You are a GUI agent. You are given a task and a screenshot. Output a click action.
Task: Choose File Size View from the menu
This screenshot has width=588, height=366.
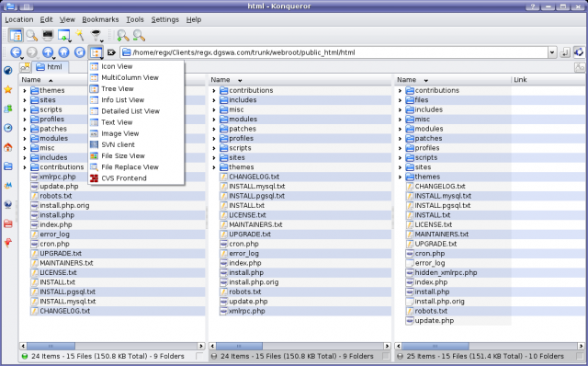(136, 155)
